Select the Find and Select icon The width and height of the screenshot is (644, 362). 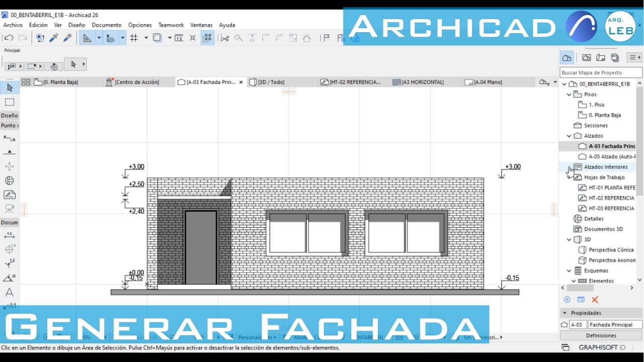click(40, 38)
